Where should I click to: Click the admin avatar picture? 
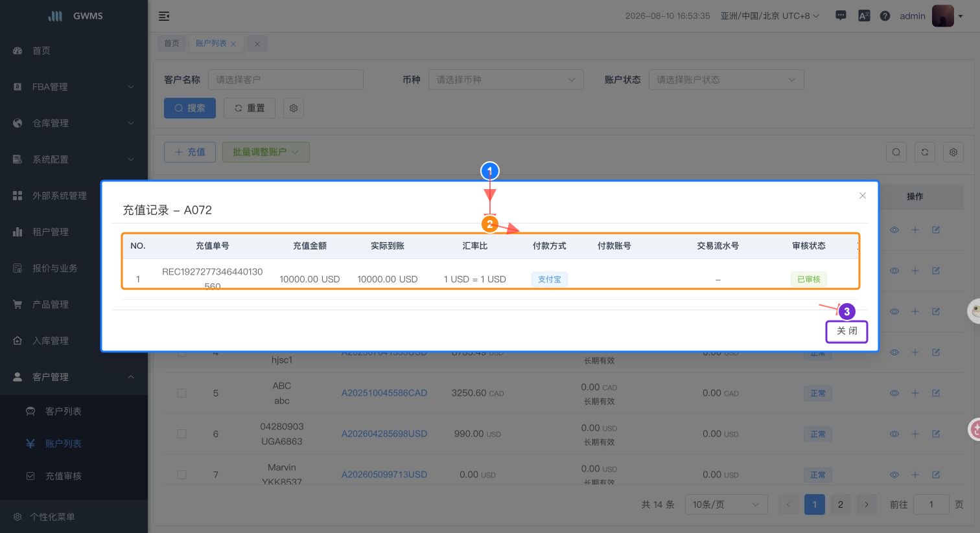[942, 16]
